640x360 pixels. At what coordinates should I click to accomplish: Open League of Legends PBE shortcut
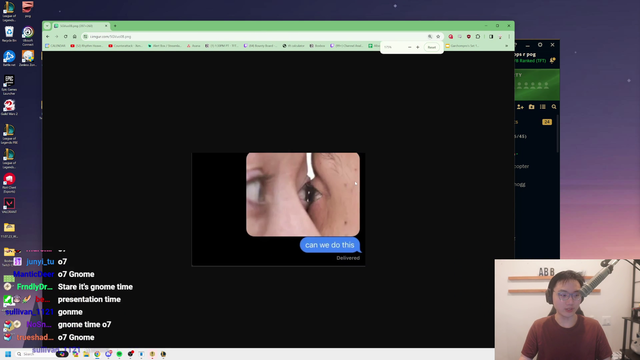click(9, 134)
